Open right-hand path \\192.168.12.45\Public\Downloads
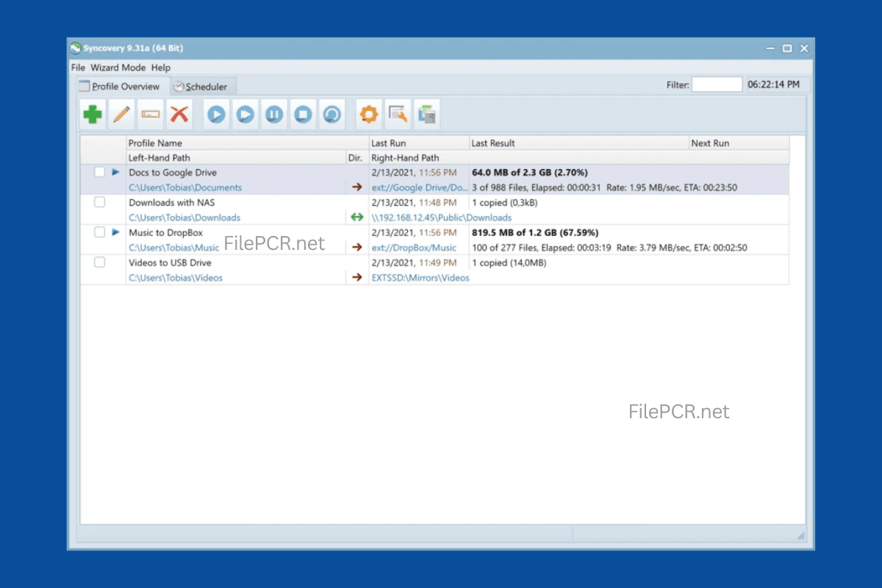The image size is (882, 588). click(x=442, y=218)
